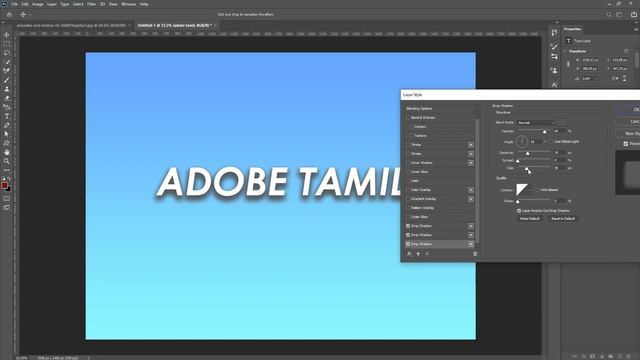This screenshot has height=360, width=640.
Task: Enable Inner Glow checkbox
Action: tap(408, 172)
